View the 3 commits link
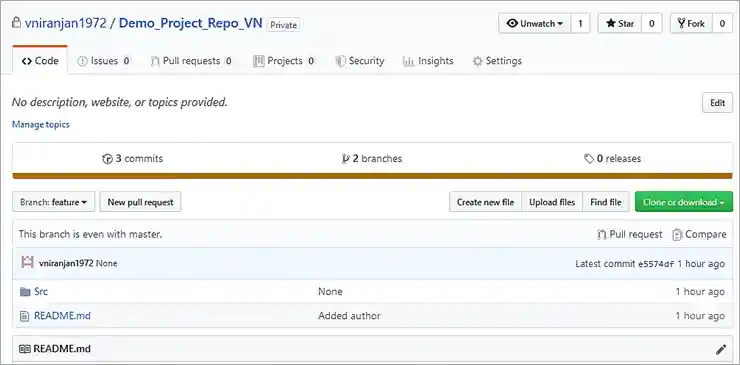The height and width of the screenshot is (365, 740). tap(133, 159)
